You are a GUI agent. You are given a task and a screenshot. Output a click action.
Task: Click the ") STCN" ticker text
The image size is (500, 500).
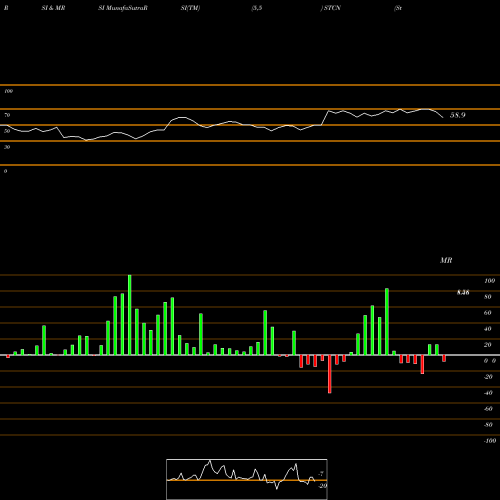point(331,8)
